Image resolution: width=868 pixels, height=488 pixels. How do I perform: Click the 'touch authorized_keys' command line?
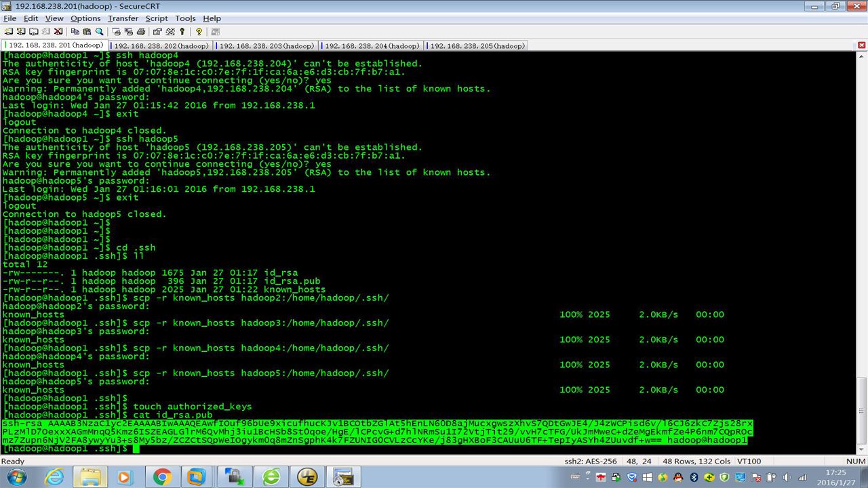pyautogui.click(x=193, y=407)
